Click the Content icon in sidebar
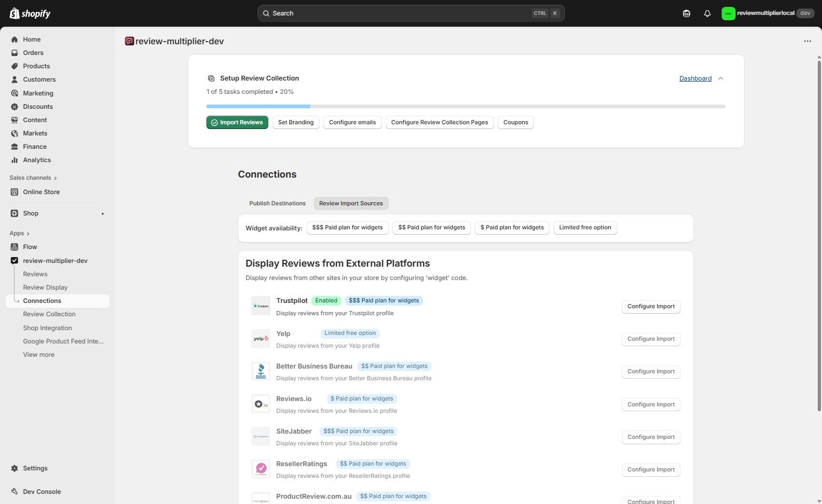 pyautogui.click(x=14, y=120)
